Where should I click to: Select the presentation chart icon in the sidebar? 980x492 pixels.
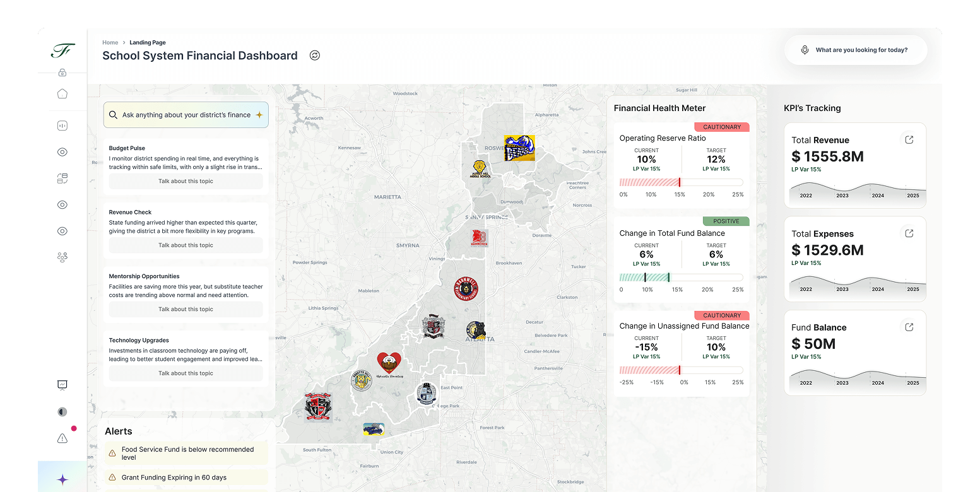62,385
